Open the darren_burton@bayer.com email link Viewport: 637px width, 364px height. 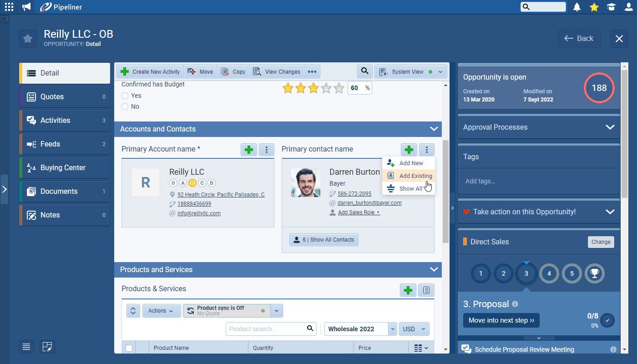pyautogui.click(x=369, y=203)
